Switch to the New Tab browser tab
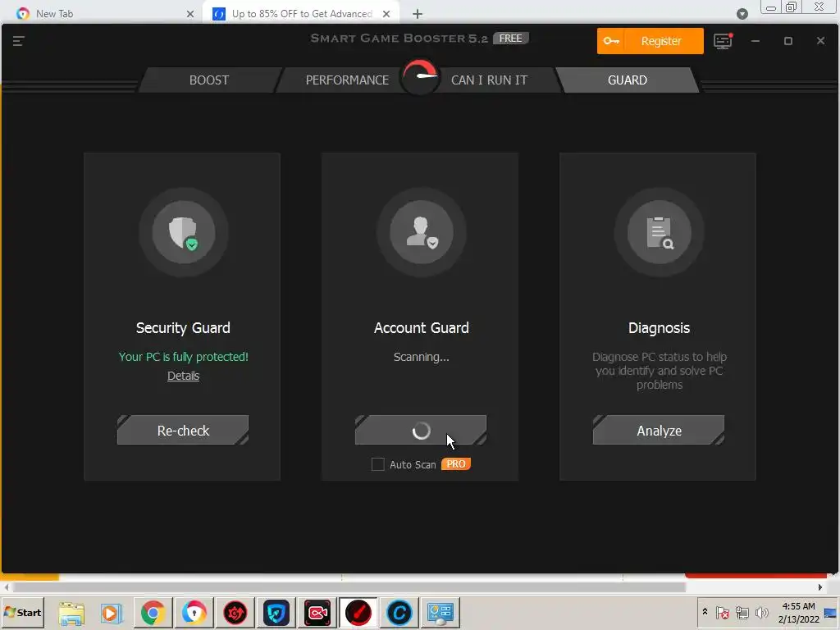This screenshot has width=840, height=630. coord(102,13)
